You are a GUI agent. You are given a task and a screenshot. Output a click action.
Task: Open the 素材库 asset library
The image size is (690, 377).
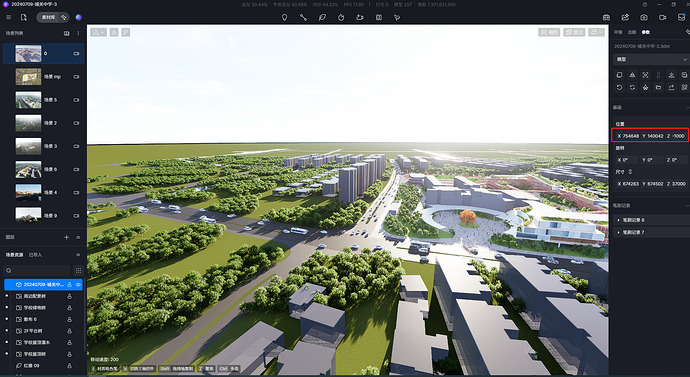coord(48,18)
